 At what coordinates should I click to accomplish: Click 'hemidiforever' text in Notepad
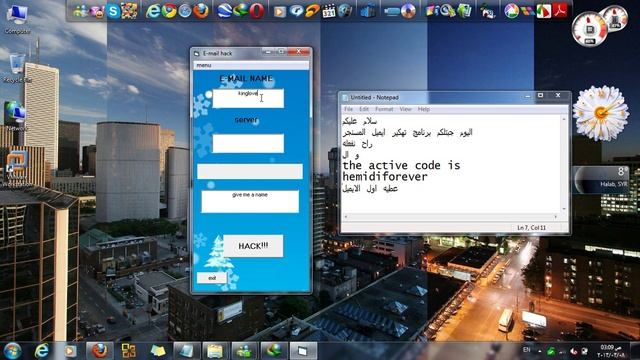click(385, 177)
